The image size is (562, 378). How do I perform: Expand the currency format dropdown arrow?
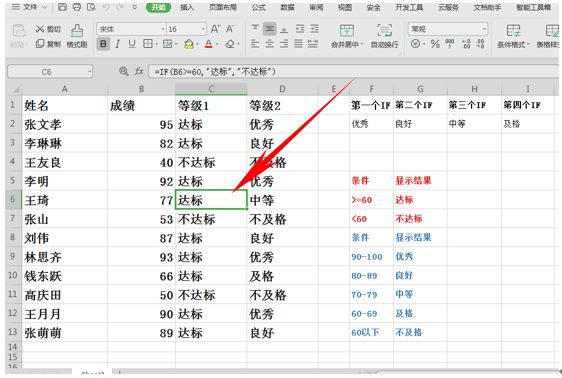click(x=424, y=44)
